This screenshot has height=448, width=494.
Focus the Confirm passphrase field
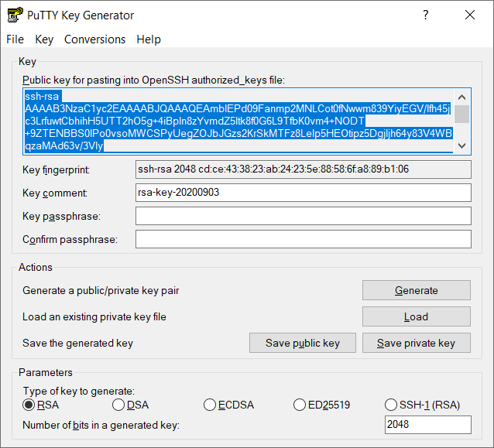[304, 239]
